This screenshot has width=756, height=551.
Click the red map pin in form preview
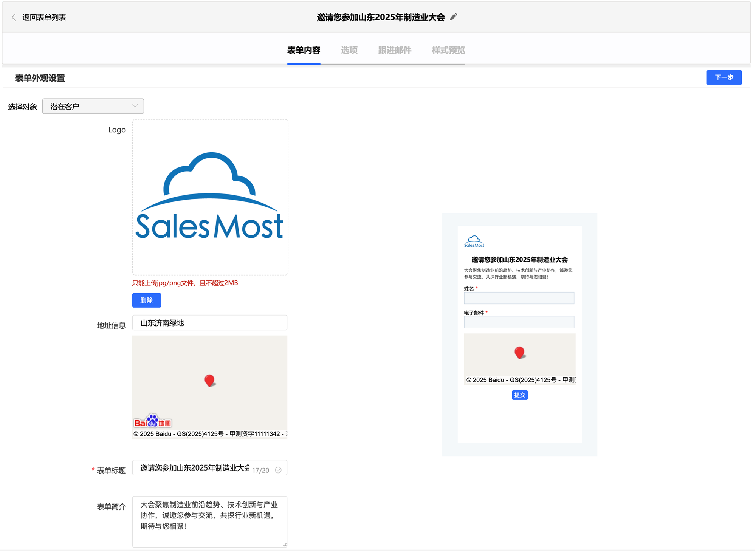tap(519, 353)
